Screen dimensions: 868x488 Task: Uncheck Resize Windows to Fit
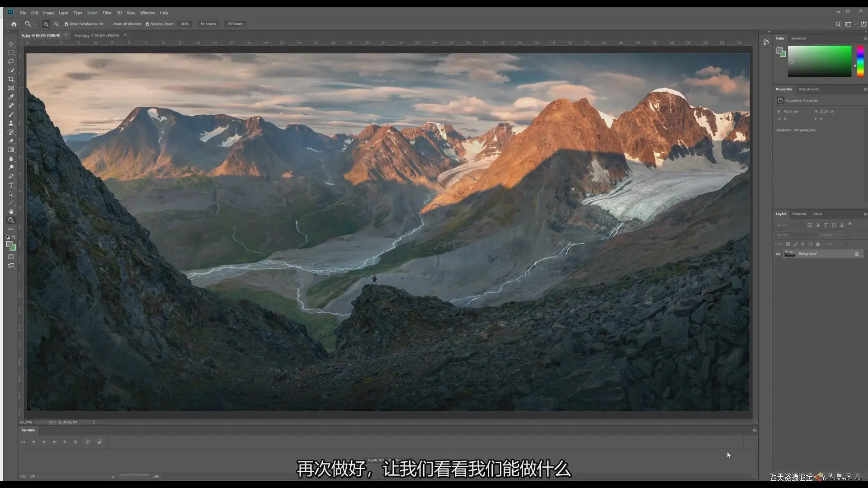tap(66, 24)
